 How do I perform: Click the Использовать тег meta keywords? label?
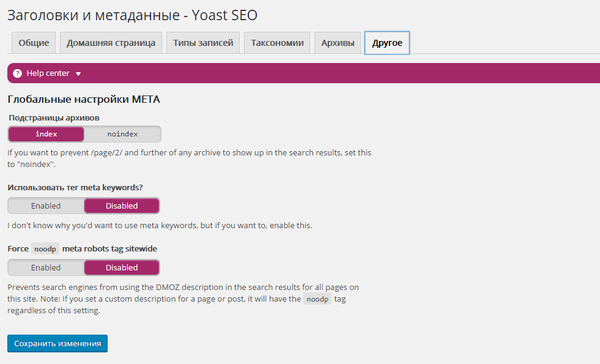tap(75, 188)
